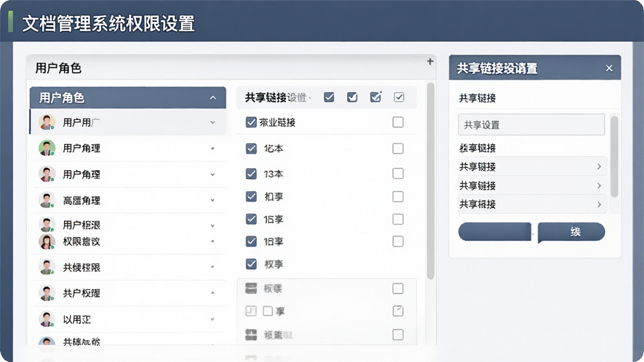Toggle the header checkbox with a pen mark
The height and width of the screenshot is (362, 644).
(376, 97)
